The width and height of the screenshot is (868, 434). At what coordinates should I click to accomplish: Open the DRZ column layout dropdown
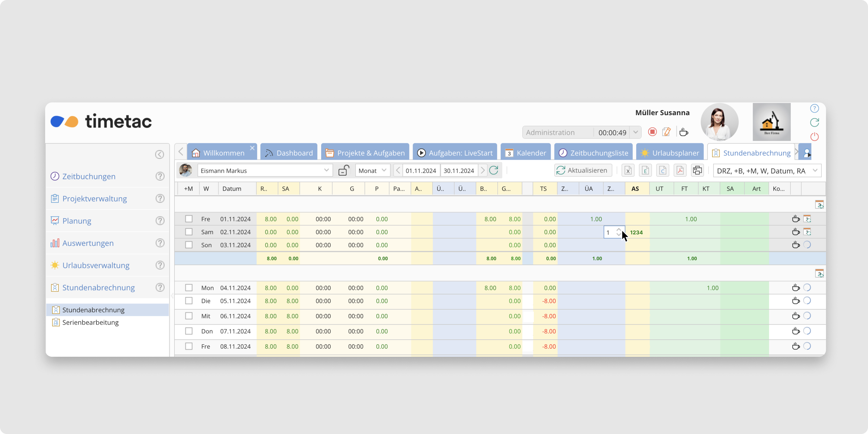coord(815,170)
